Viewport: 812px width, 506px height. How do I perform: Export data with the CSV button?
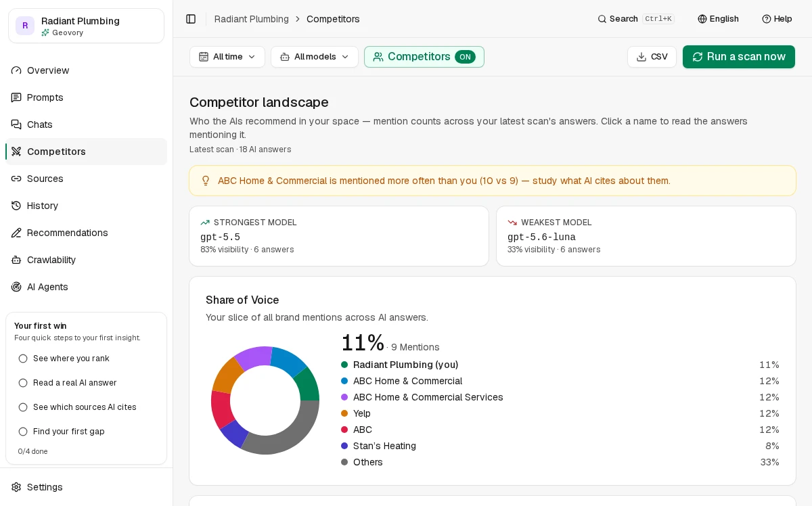[652, 57]
